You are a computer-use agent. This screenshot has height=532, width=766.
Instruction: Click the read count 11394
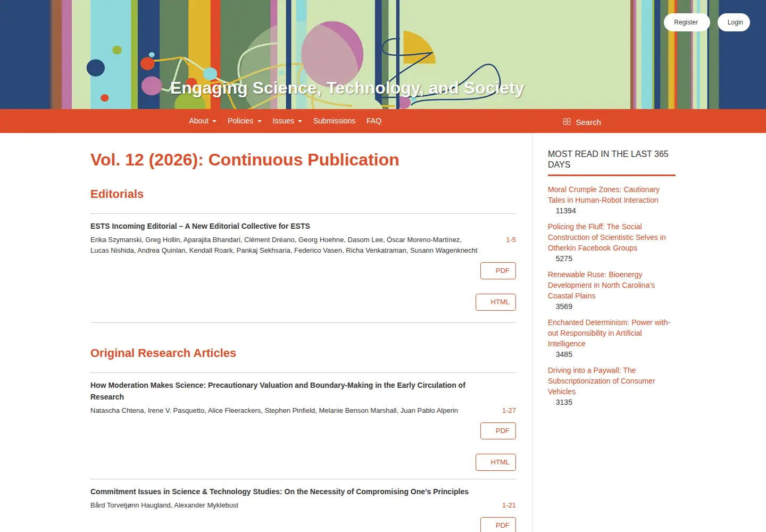coord(566,211)
